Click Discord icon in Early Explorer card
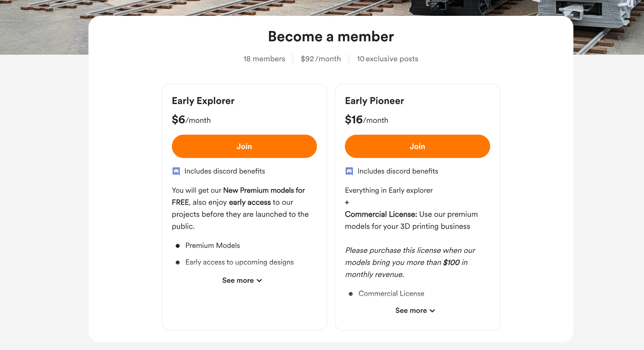The image size is (644, 350). pyautogui.click(x=176, y=171)
